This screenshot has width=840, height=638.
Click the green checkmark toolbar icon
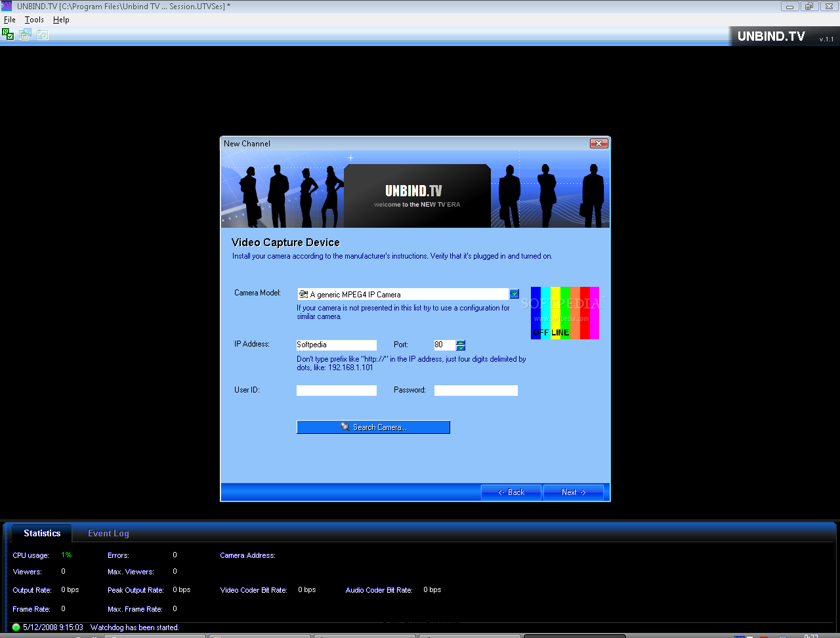[8, 34]
